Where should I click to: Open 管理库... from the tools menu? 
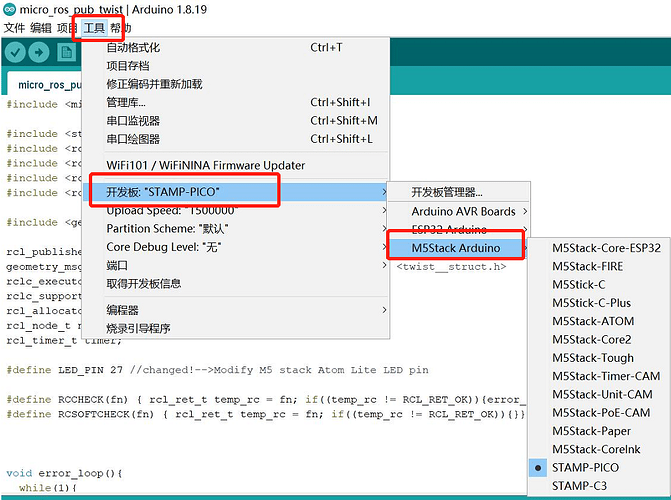[236, 103]
